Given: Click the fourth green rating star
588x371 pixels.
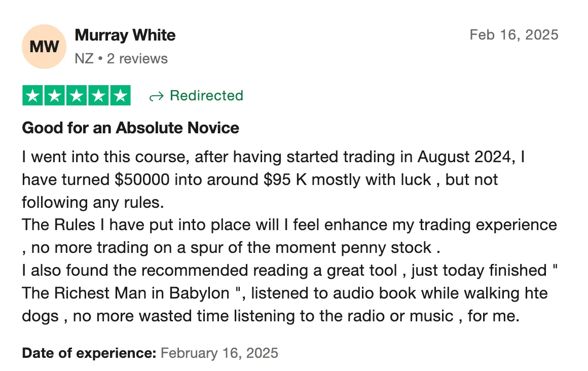Looking at the screenshot, I should pyautogui.click(x=98, y=96).
